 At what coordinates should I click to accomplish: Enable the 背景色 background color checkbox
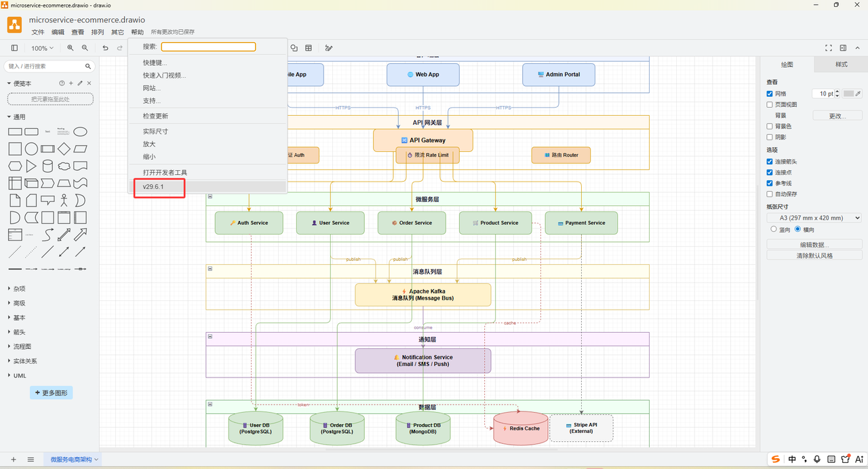pos(770,126)
